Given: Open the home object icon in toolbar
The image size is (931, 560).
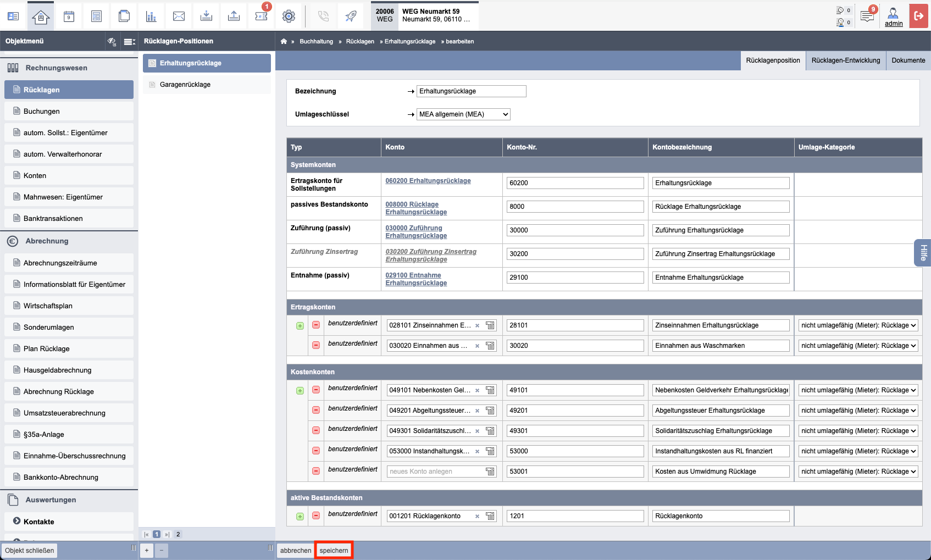Looking at the screenshot, I should pos(41,16).
